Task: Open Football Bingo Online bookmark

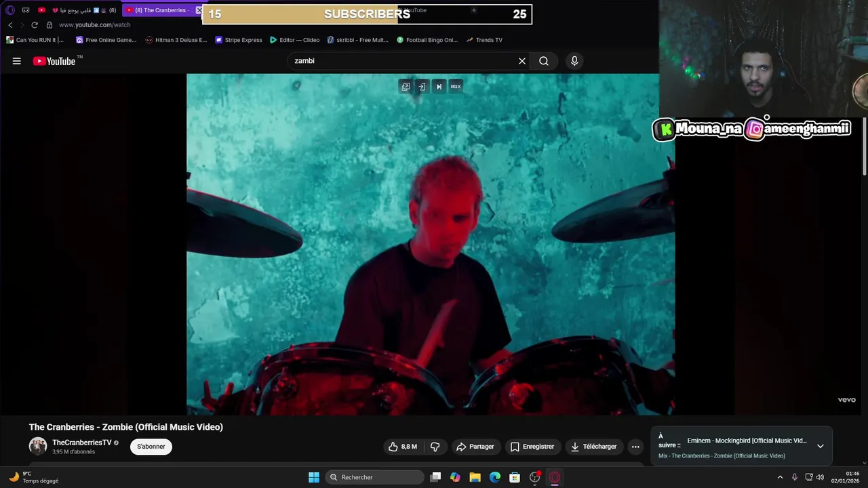Action: click(x=427, y=40)
